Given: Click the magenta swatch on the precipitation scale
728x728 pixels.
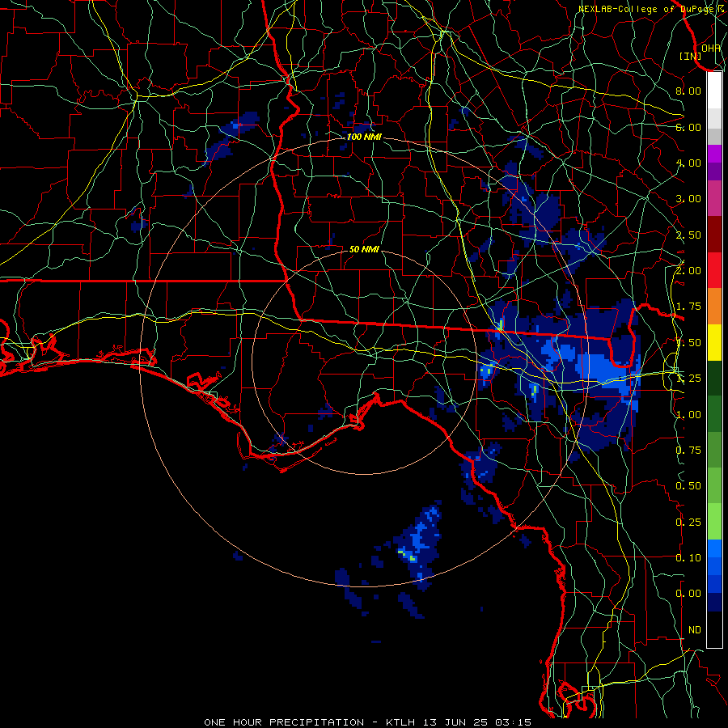Looking at the screenshot, I should (x=714, y=154).
